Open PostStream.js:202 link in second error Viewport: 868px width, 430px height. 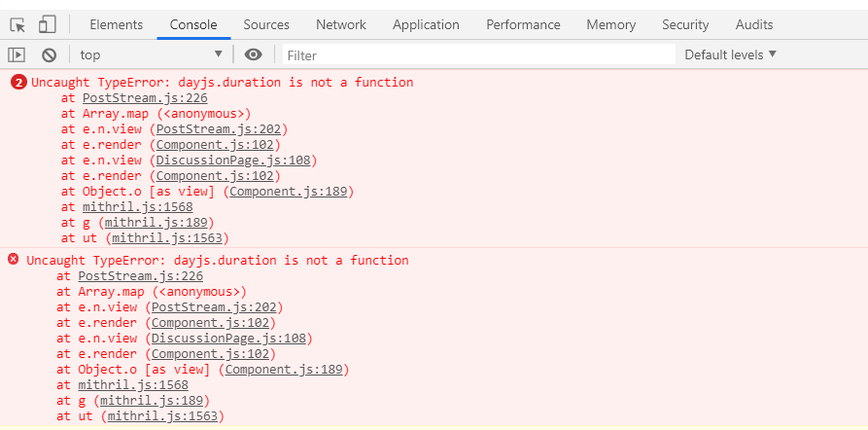[x=214, y=307]
